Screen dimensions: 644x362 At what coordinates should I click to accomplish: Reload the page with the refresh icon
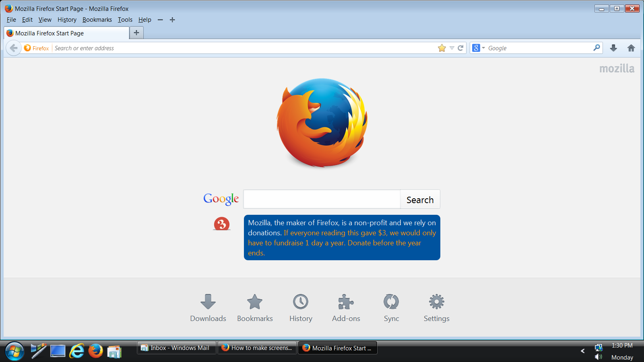pyautogui.click(x=461, y=48)
